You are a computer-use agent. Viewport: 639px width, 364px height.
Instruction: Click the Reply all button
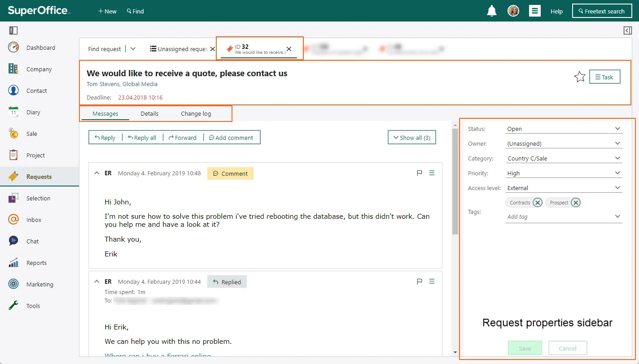click(142, 138)
